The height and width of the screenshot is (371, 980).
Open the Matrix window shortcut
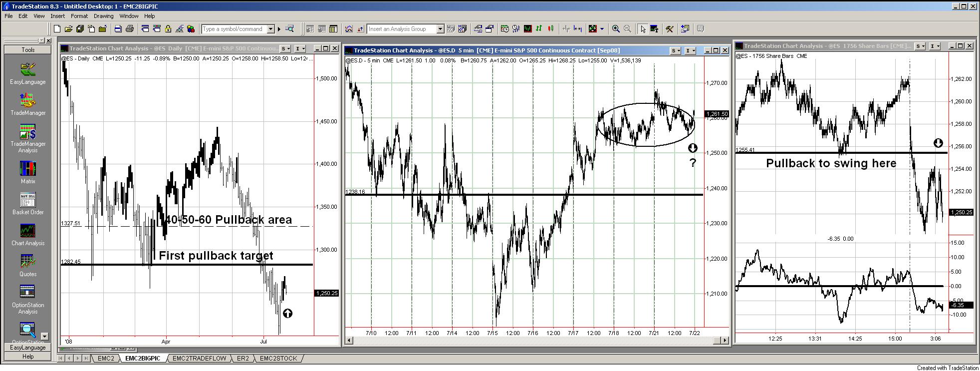click(28, 172)
